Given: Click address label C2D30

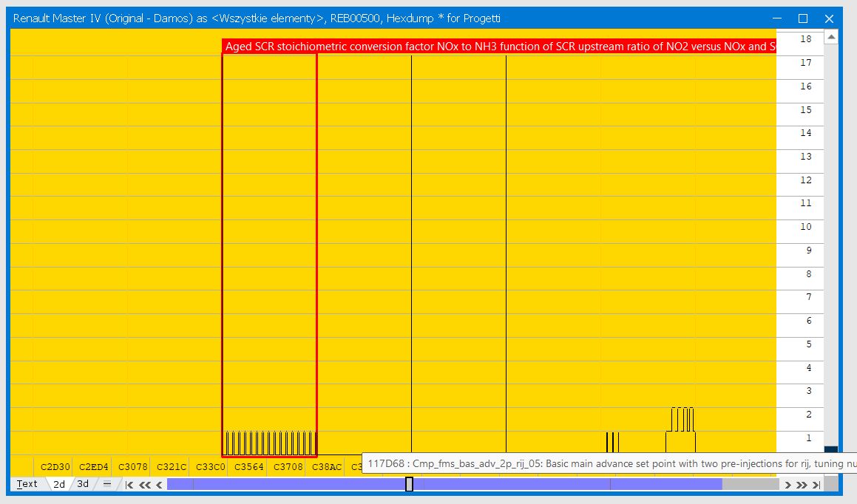Looking at the screenshot, I should click(55, 467).
